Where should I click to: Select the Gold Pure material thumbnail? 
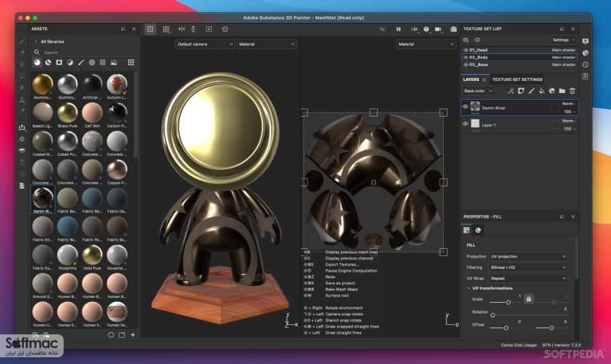92,257
